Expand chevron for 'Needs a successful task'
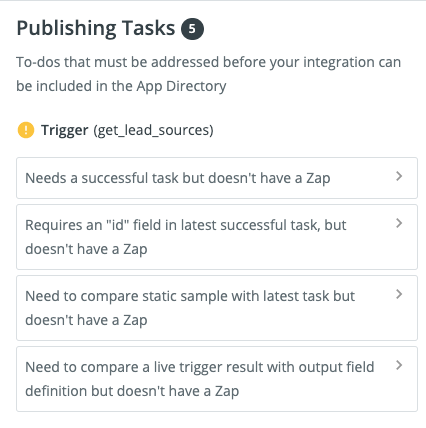426x428 pixels. (x=399, y=176)
